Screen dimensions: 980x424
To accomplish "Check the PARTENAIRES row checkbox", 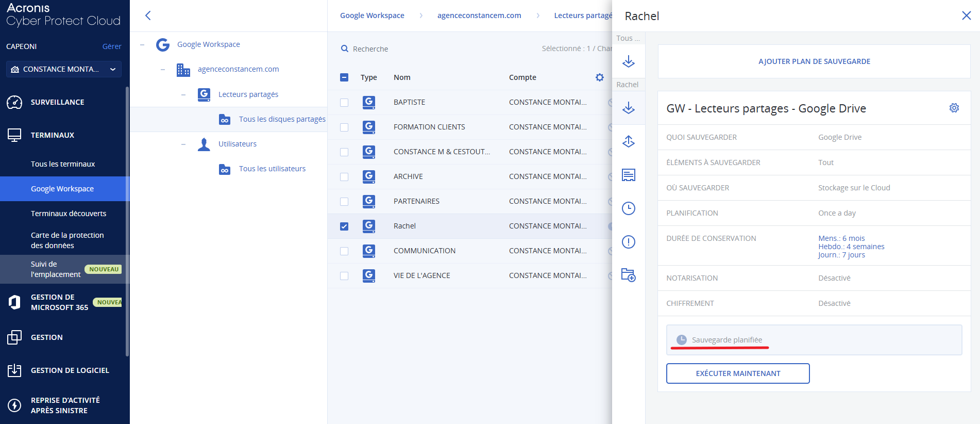I will point(344,202).
